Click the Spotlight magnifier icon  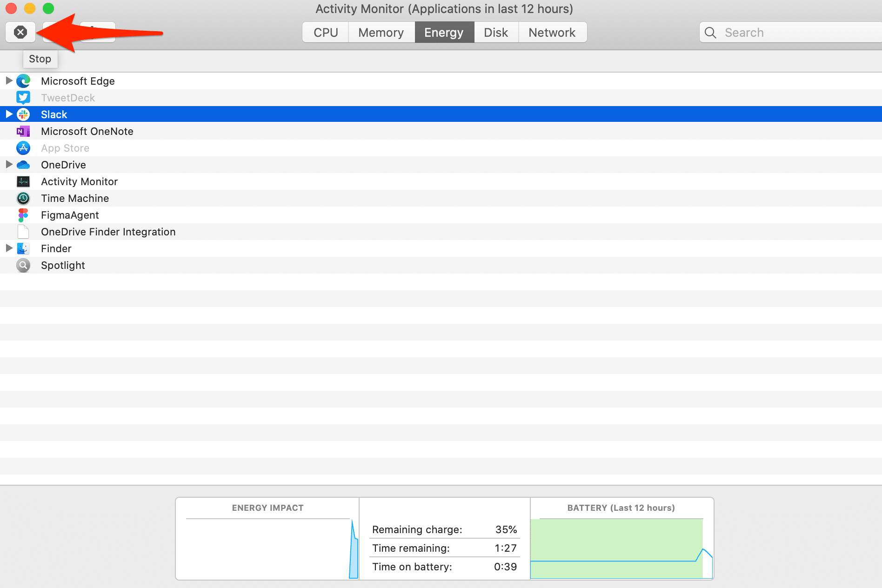tap(23, 265)
